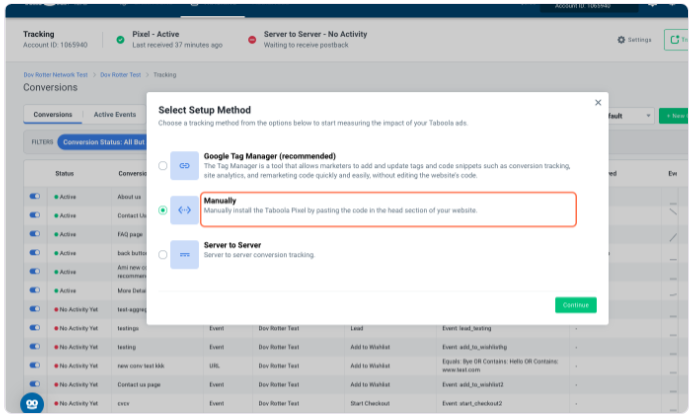Click the Pixel Active green check icon
The height and width of the screenshot is (419, 690).
[x=120, y=40]
